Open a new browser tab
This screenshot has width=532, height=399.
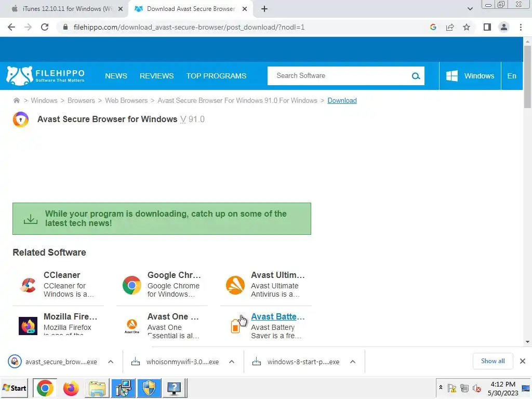pyautogui.click(x=264, y=9)
